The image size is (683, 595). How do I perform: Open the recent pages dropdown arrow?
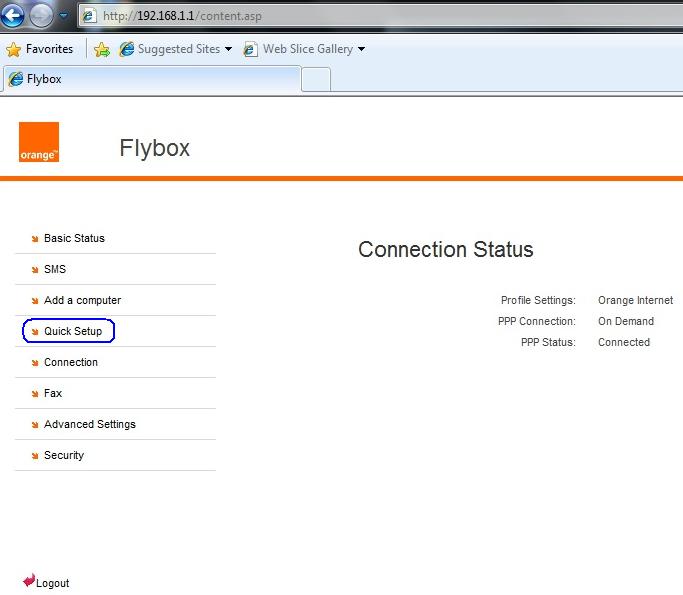click(x=64, y=16)
